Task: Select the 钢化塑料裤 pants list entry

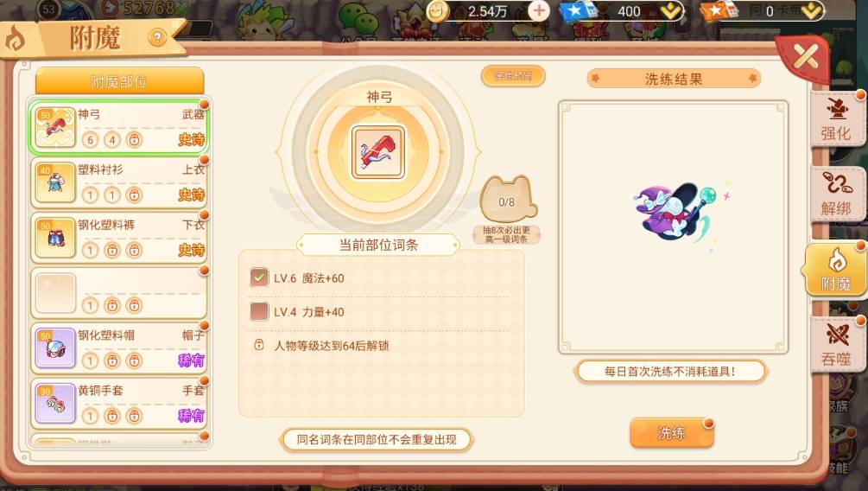Action: point(119,238)
